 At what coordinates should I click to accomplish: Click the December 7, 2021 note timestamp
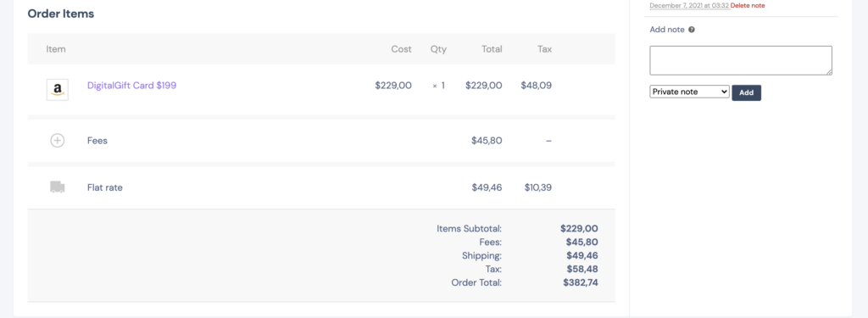coord(689,6)
